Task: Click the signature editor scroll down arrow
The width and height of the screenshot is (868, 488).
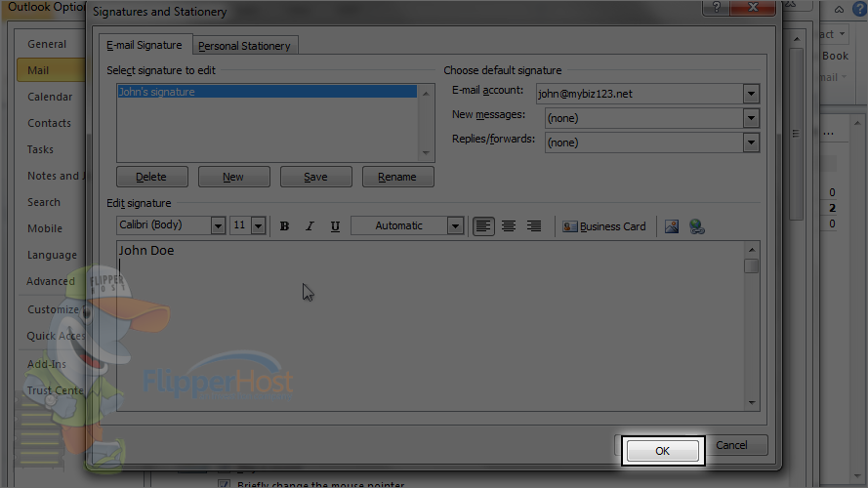Action: (751, 403)
